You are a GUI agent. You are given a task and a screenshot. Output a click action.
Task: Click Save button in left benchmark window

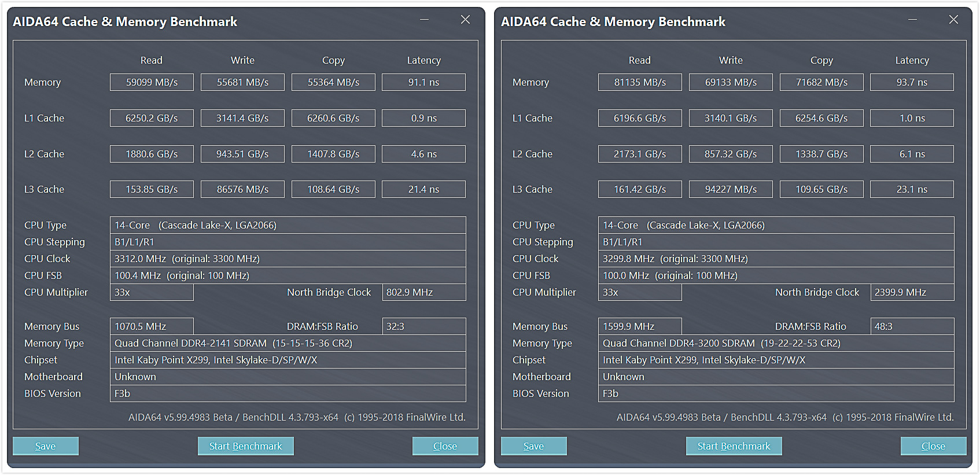[46, 446]
